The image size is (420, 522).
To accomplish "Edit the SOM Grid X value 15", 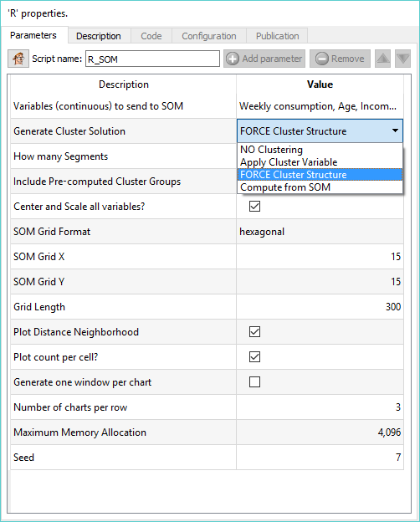I will tap(320, 256).
